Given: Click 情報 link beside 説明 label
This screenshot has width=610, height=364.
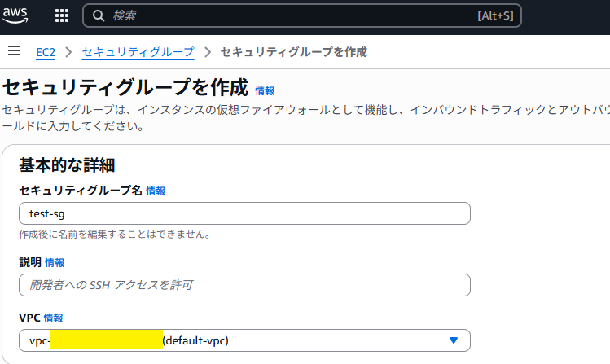Looking at the screenshot, I should (x=55, y=262).
